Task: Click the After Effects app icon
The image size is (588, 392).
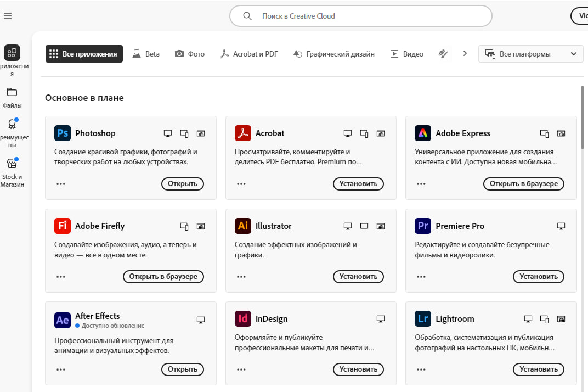Action: [63, 319]
